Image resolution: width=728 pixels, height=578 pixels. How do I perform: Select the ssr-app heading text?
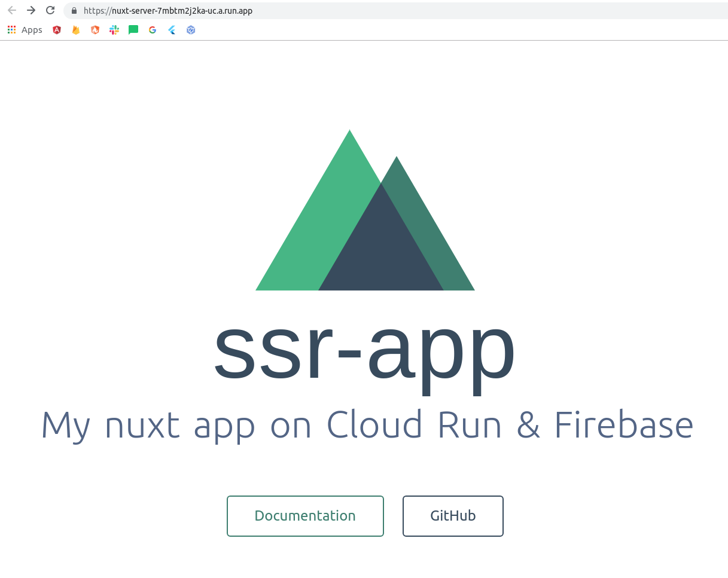(365, 353)
